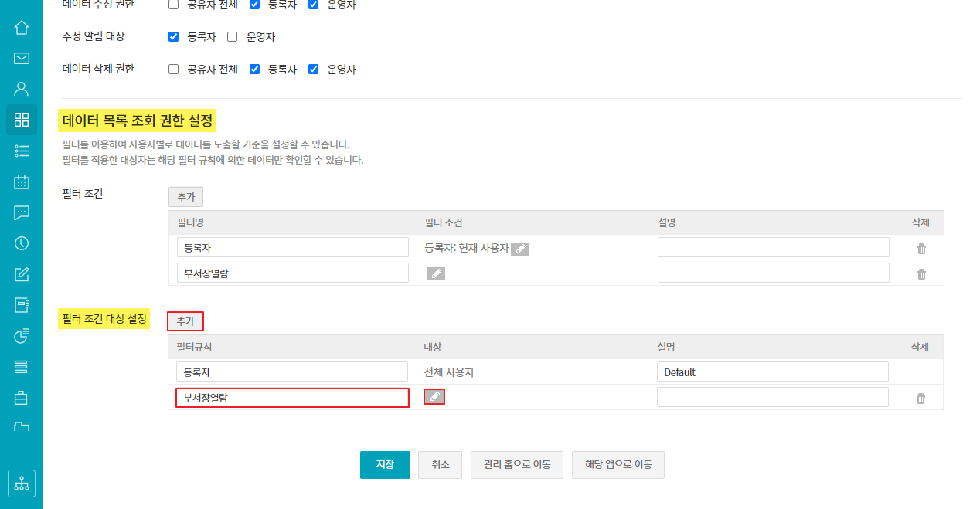The width and height of the screenshot is (980, 509).
Task: Click the organization chart icon
Action: 22,484
